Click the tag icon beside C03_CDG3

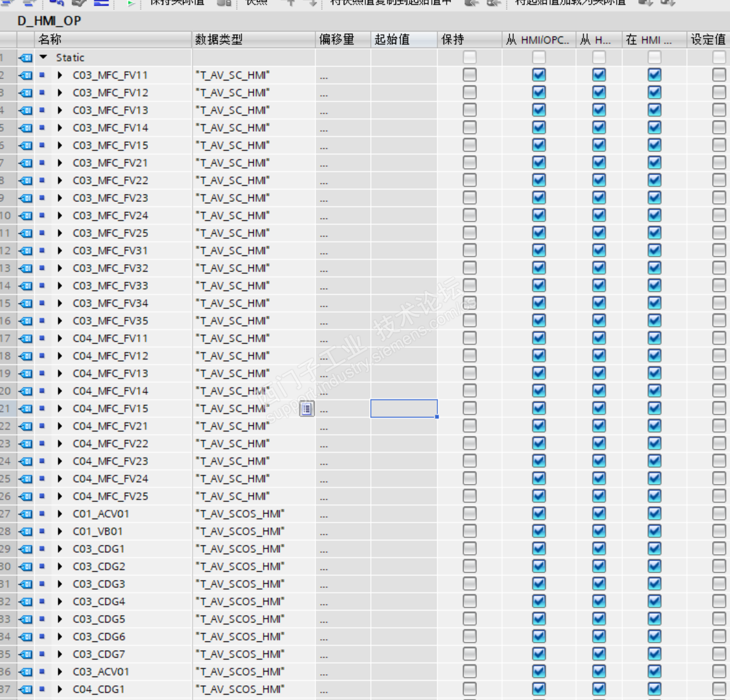pyautogui.click(x=26, y=585)
